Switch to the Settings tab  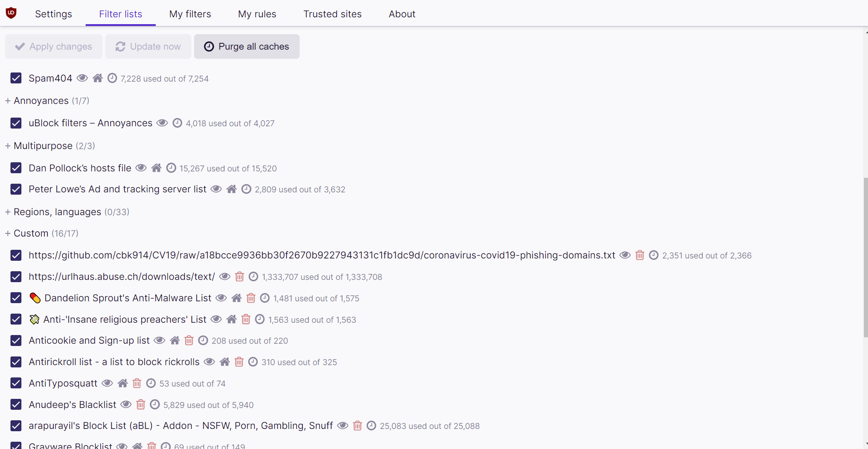[53, 14]
